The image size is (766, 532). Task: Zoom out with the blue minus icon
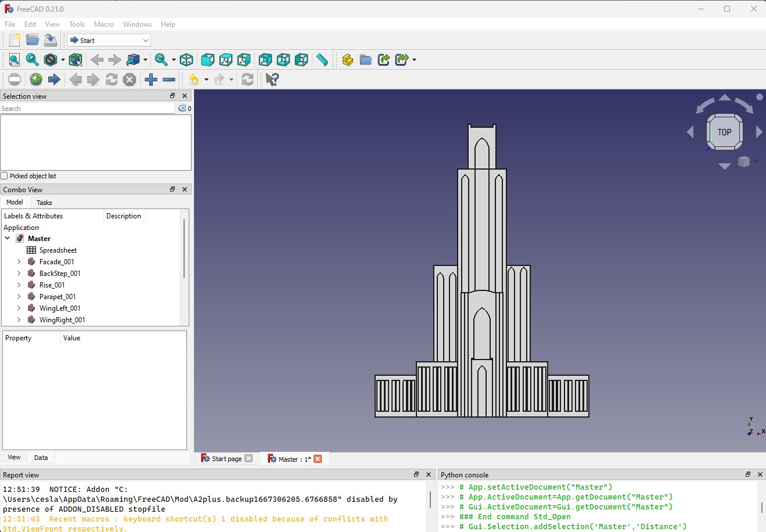(169, 80)
